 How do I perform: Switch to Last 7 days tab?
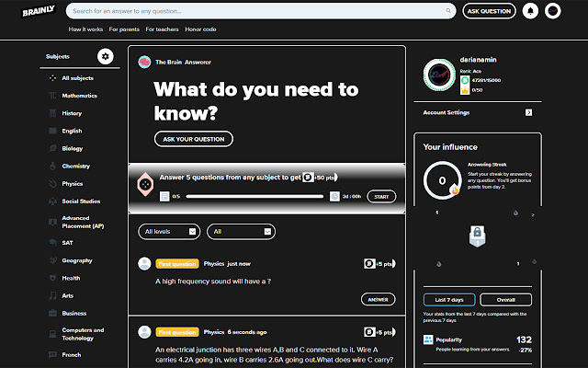[449, 300]
